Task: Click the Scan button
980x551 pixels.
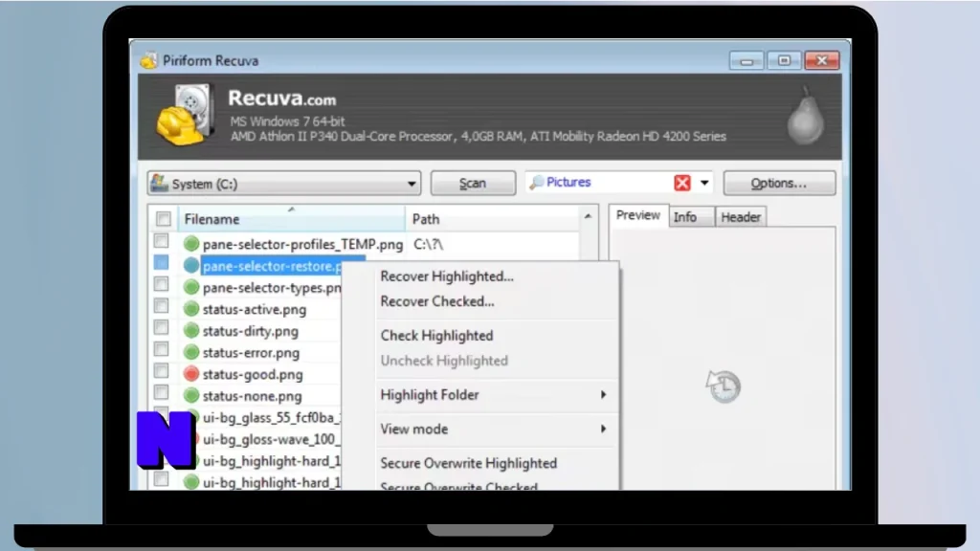Action: (473, 183)
